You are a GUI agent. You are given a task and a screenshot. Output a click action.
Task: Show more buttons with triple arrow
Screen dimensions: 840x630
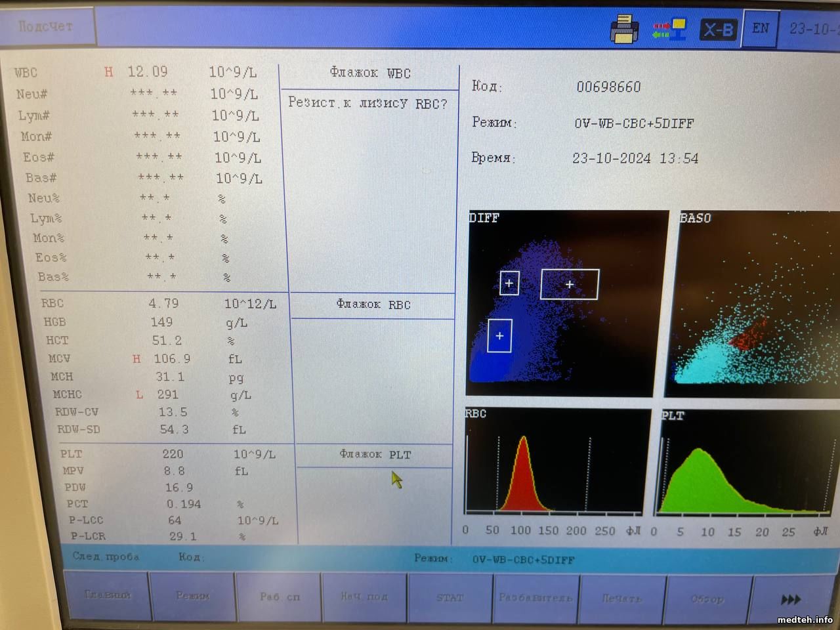(x=791, y=599)
